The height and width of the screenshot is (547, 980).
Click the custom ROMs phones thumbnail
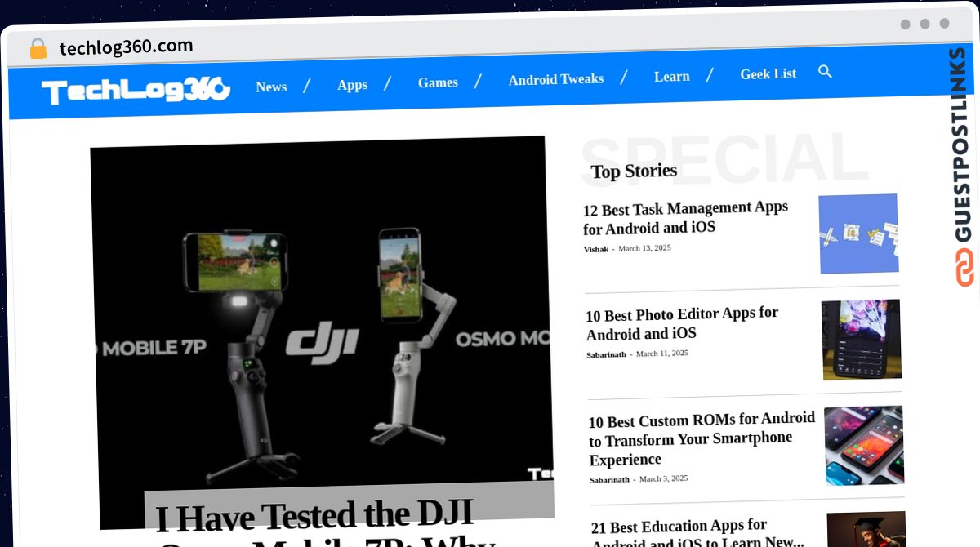point(864,446)
